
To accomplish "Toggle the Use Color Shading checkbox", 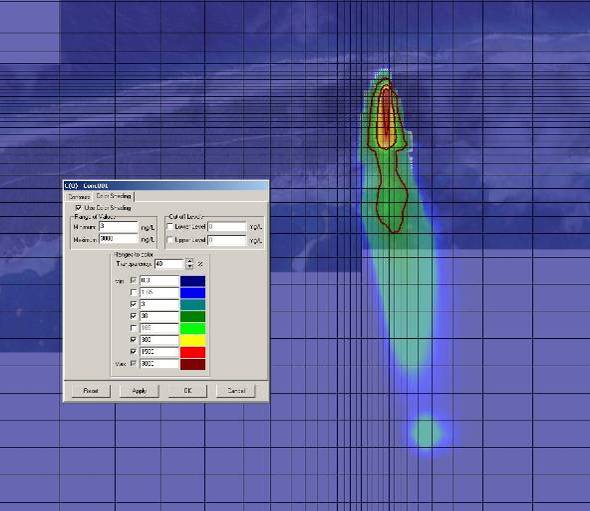I will (x=78, y=207).
